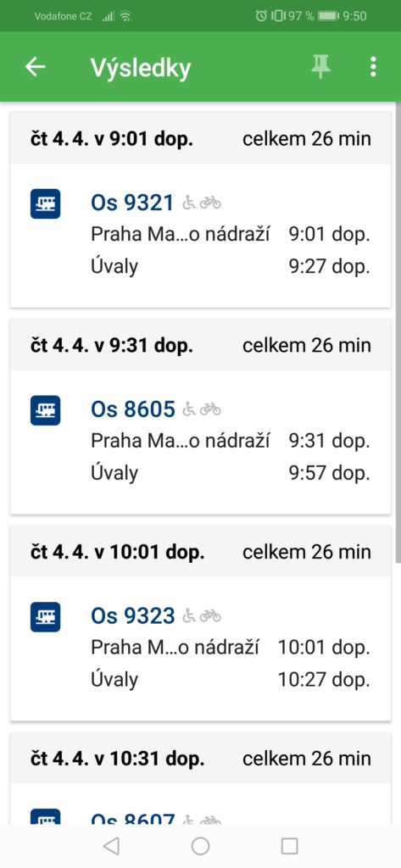
Task: Open train Os 8605 details
Action: [x=133, y=409]
